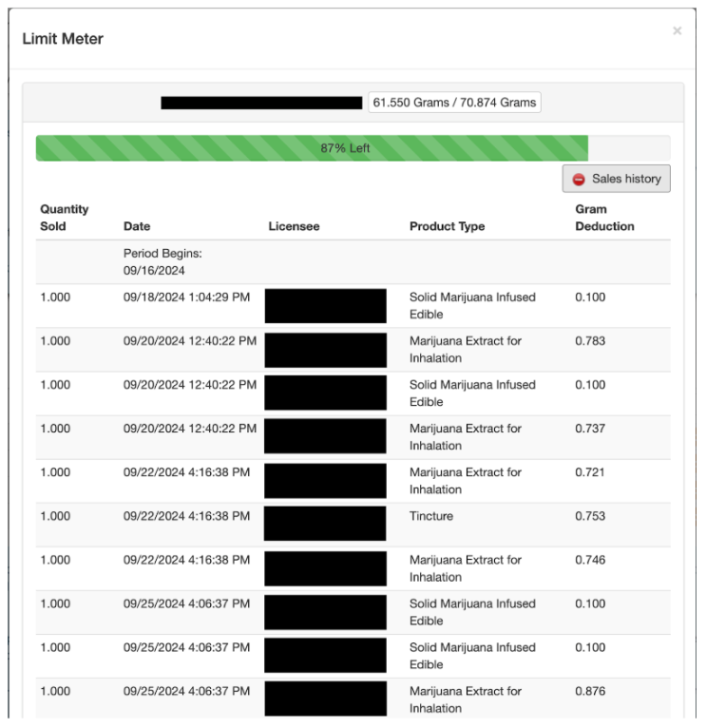Click the quantity 1.000 in the Tincture row

tap(55, 516)
